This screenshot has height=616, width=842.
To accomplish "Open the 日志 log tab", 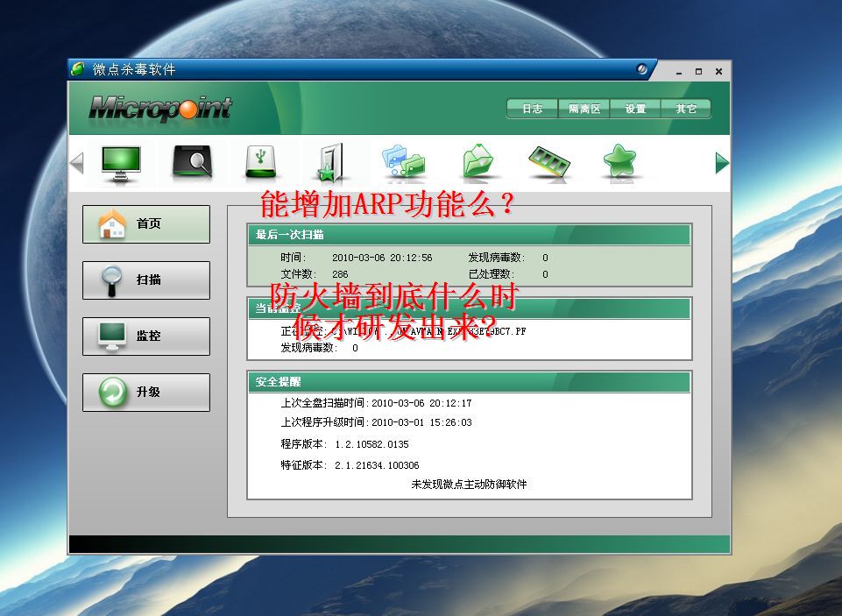I will pyautogui.click(x=533, y=109).
